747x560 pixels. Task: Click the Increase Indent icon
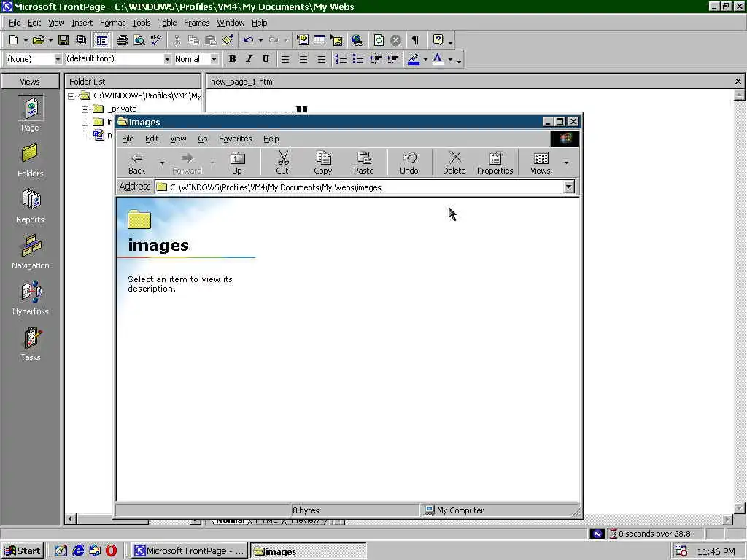[392, 59]
